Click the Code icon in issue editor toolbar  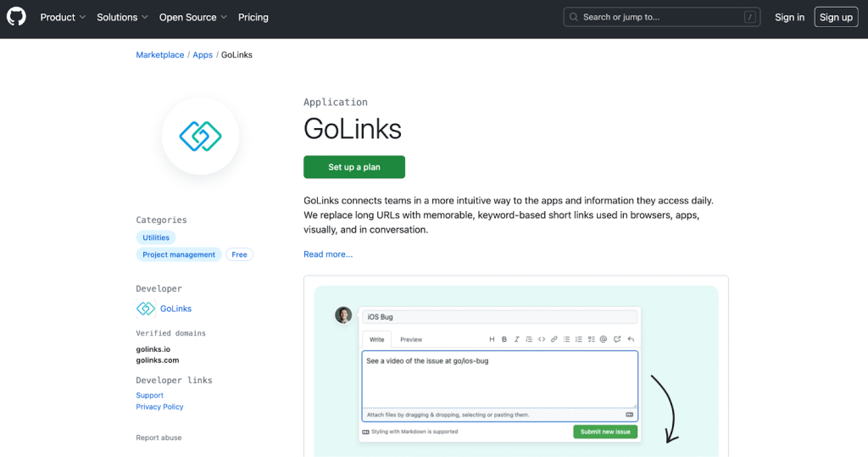(542, 339)
